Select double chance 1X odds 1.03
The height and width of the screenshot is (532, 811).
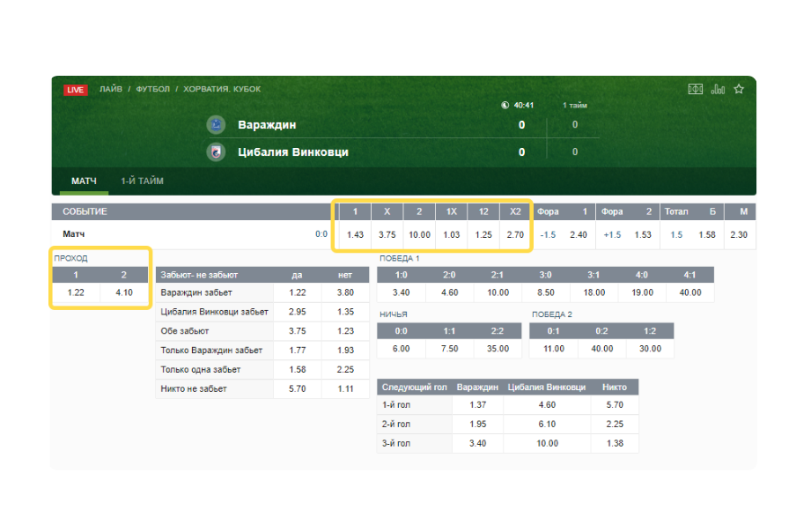452,235
